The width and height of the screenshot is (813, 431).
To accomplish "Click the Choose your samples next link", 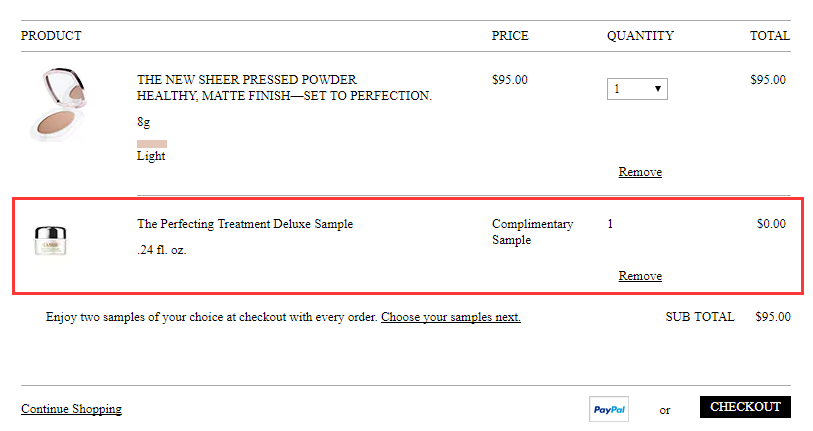I will (x=451, y=317).
